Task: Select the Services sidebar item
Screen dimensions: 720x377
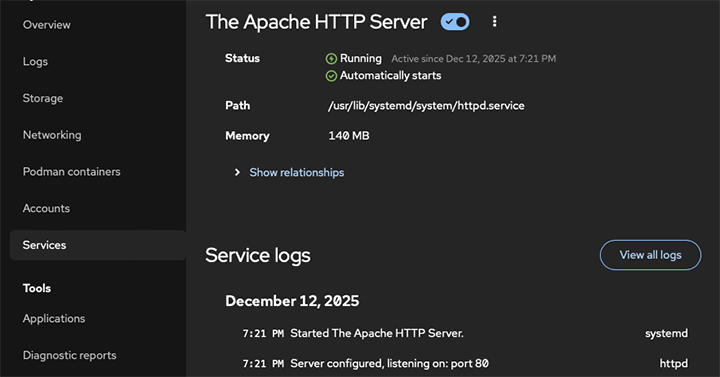Action: click(x=98, y=245)
